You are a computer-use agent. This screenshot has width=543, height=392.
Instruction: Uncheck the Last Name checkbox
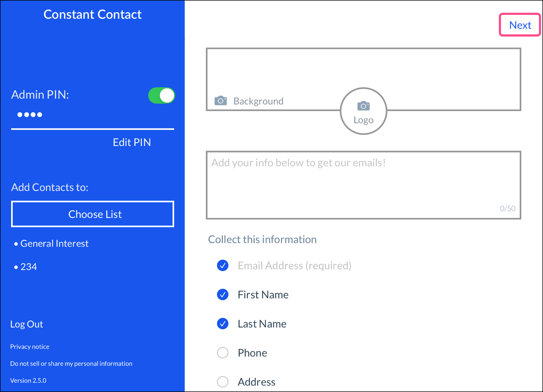[223, 324]
